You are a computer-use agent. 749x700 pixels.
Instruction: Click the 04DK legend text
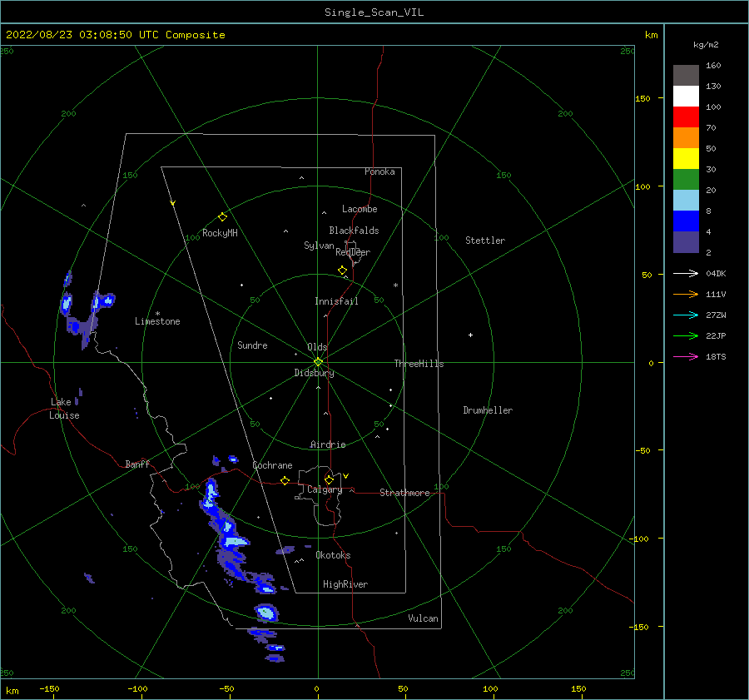[x=716, y=274]
